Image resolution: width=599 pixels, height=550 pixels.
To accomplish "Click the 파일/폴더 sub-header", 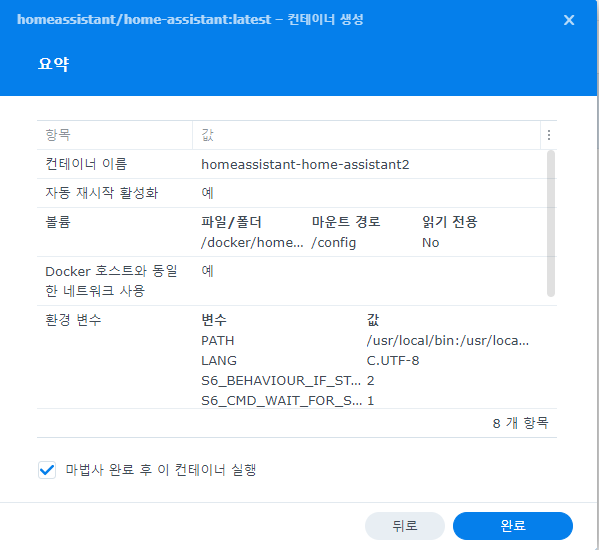I will pyautogui.click(x=231, y=222).
